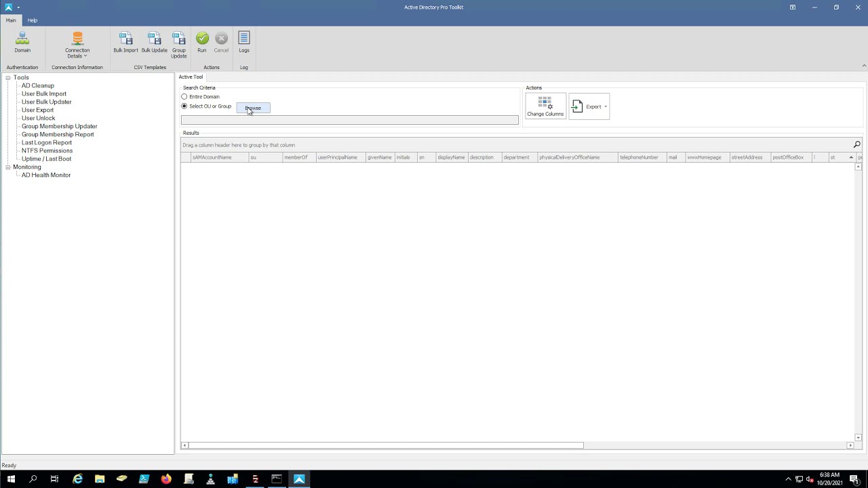Open the notification center icon
Image resolution: width=868 pixels, height=488 pixels.
coord(854,479)
